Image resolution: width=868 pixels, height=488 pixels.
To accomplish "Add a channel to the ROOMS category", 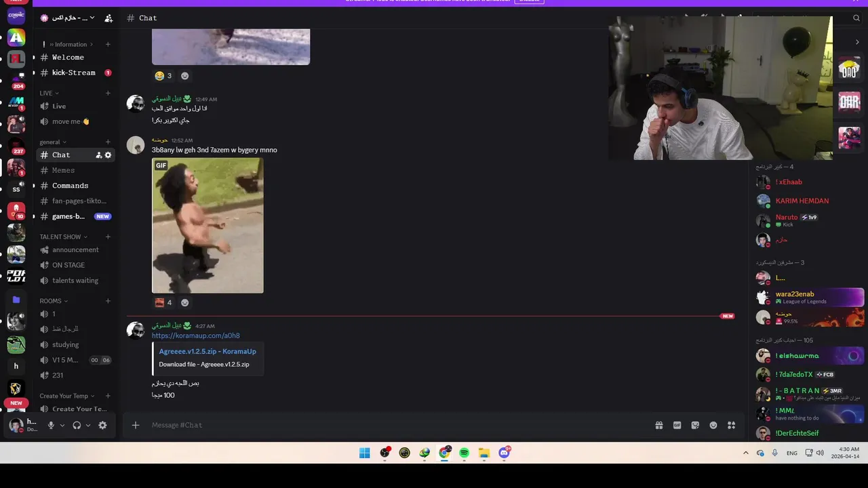I will pos(108,301).
